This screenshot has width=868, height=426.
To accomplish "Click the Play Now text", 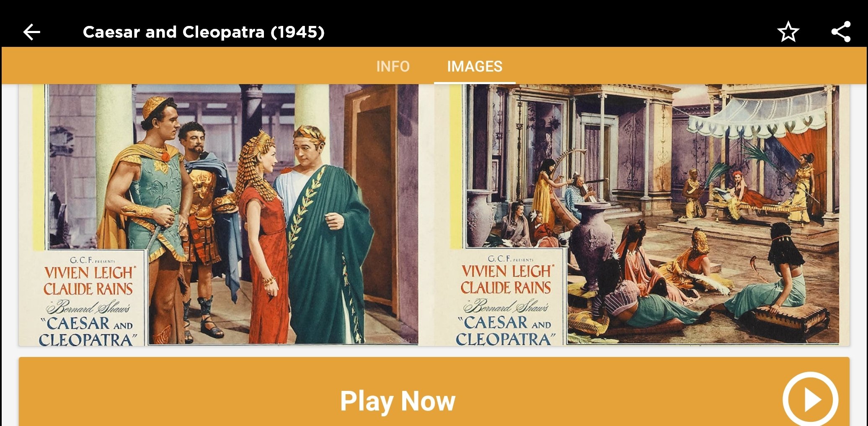I will (398, 400).
